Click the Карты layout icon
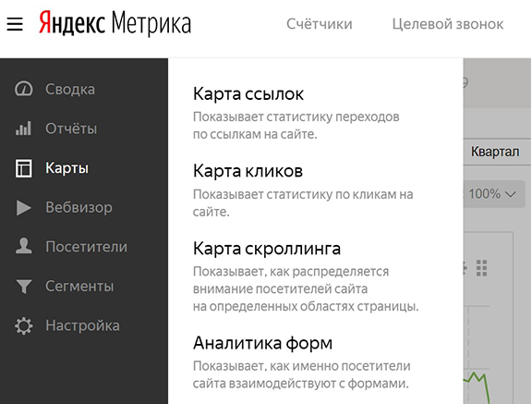The image size is (532, 404). [x=24, y=168]
